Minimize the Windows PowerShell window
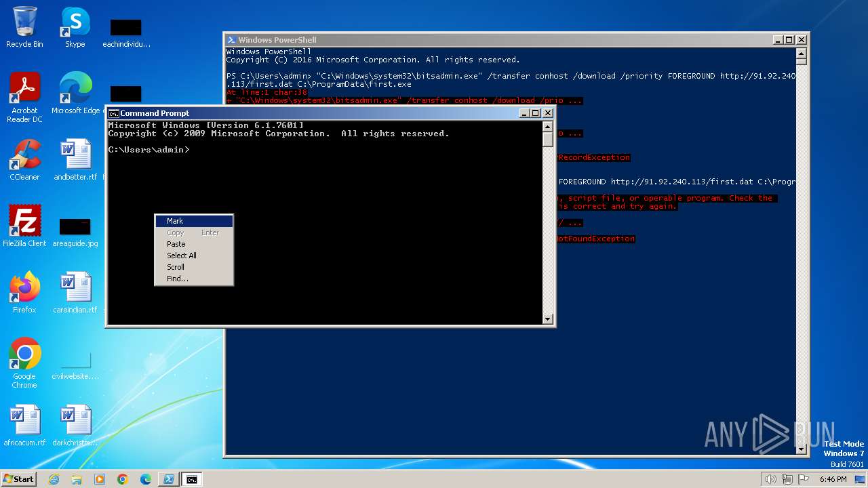 778,40
